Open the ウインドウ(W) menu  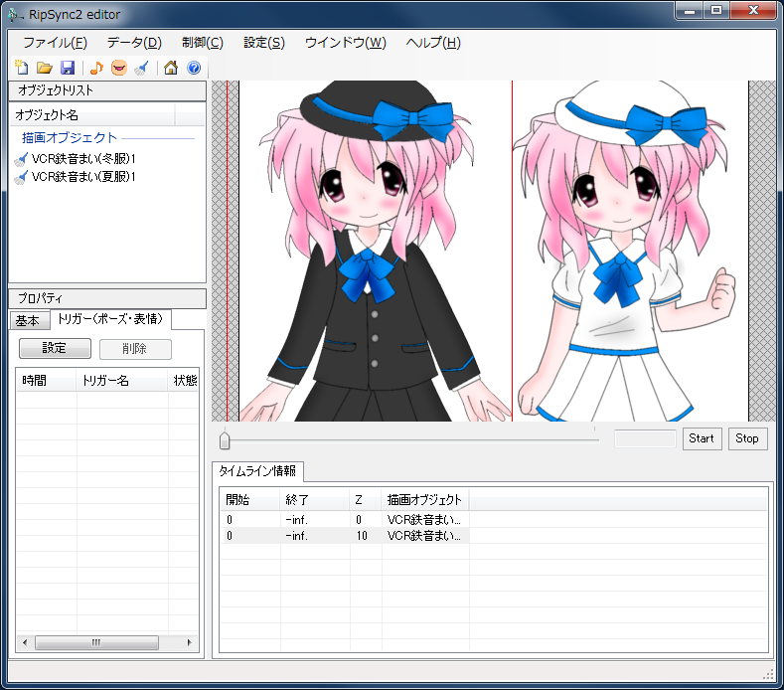[x=346, y=43]
